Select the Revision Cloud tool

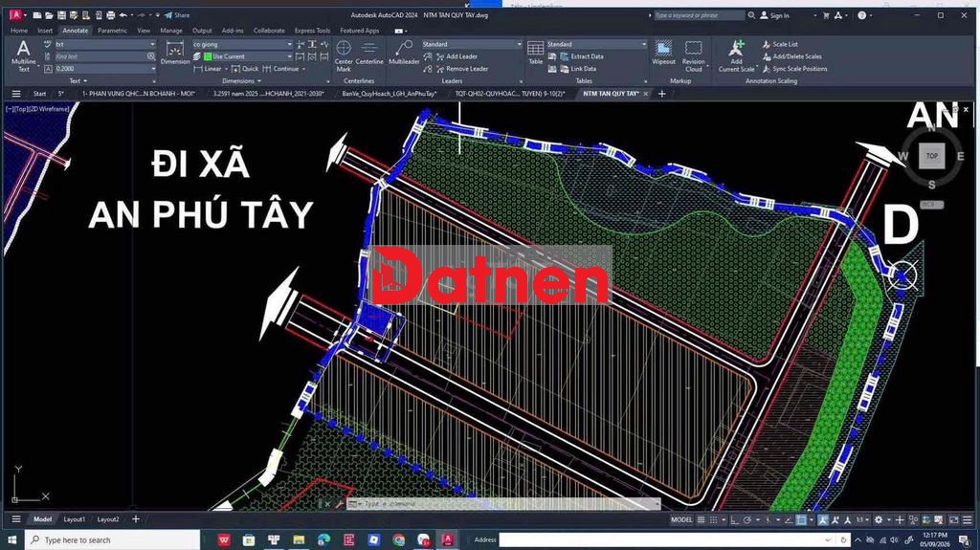tap(693, 55)
